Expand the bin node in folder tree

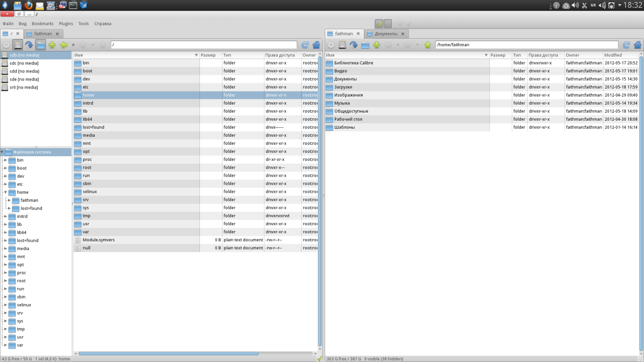[6, 160]
